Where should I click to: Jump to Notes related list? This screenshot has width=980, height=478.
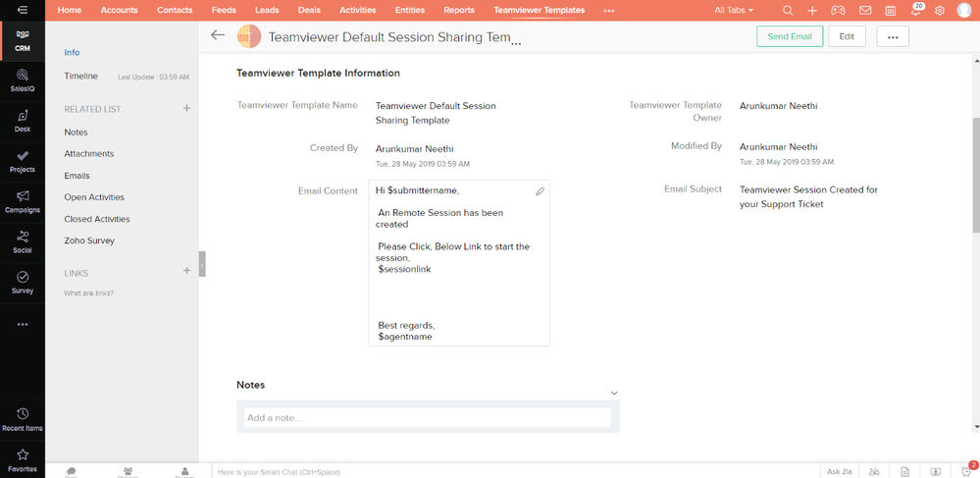[x=76, y=132]
